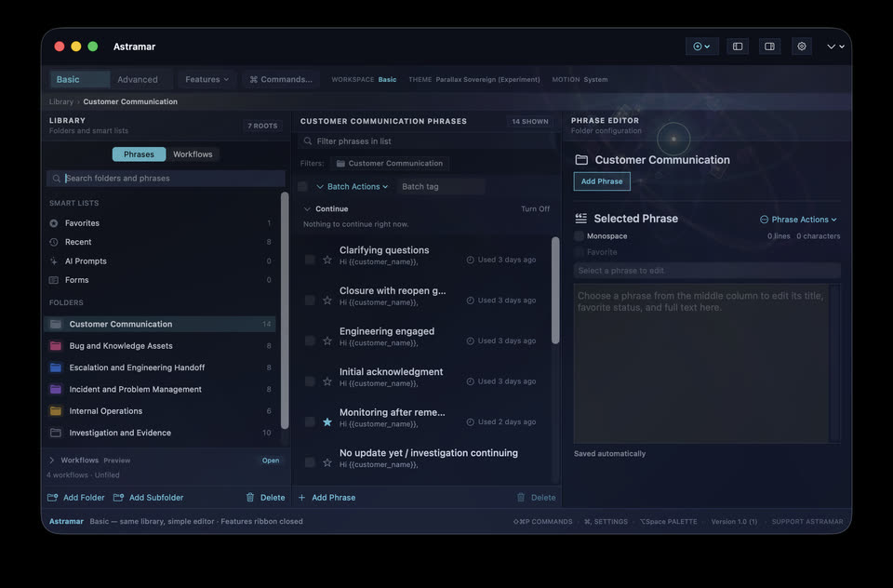
Task: Open the AI Prompts smart list
Action: click(160, 261)
